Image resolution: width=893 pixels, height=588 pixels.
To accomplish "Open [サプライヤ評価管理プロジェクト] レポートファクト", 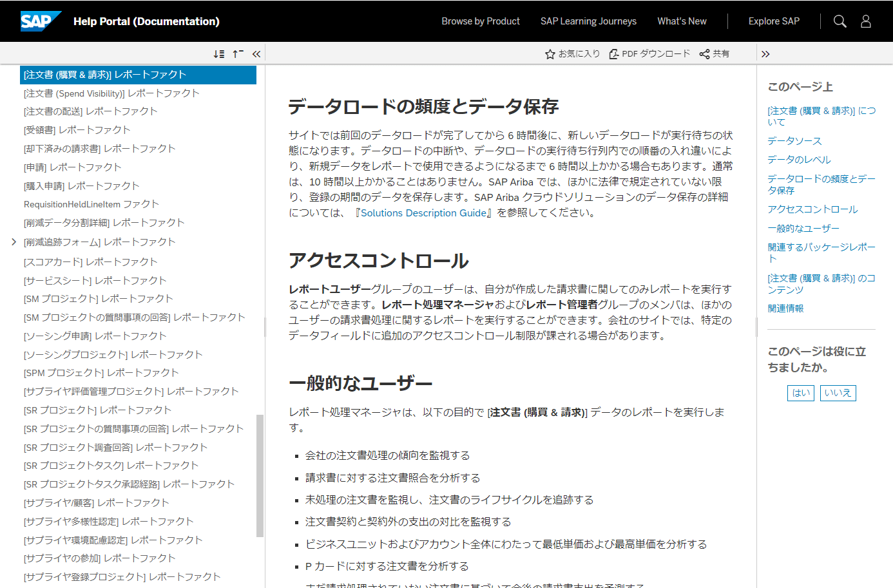I will (x=131, y=392).
